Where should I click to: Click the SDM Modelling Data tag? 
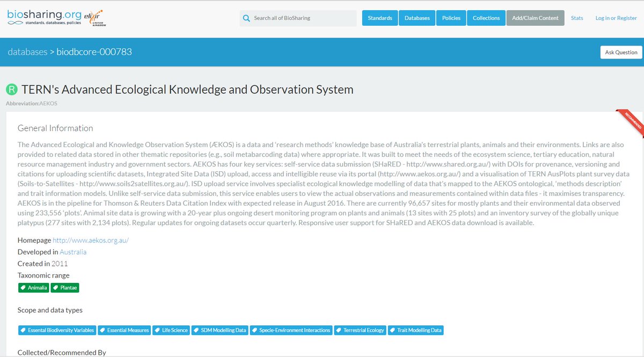219,330
